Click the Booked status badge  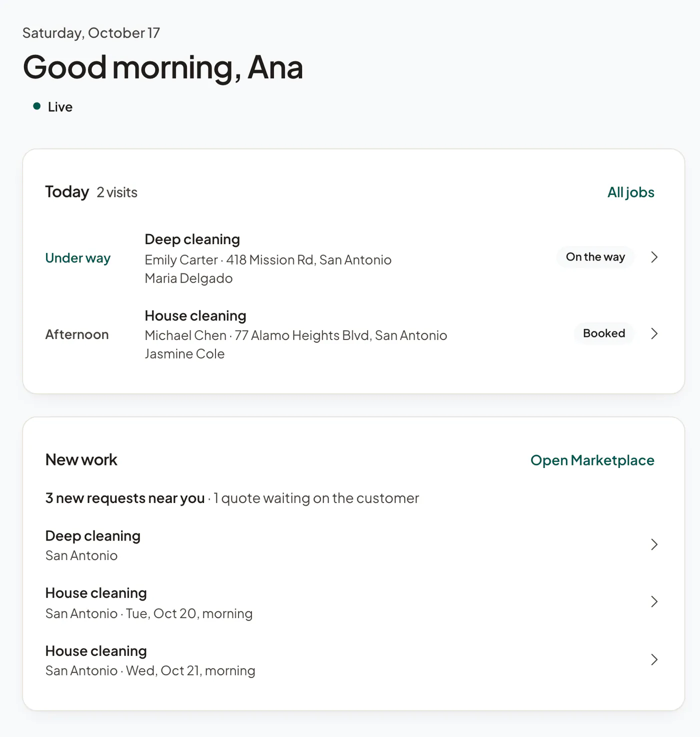click(x=604, y=333)
